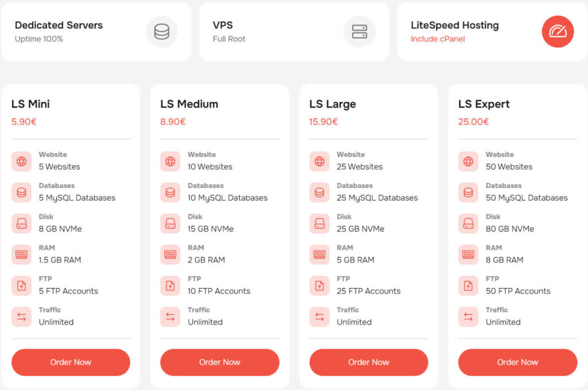This screenshot has width=588, height=390.
Task: Click the Databases icon in LS Expert
Action: (468, 192)
